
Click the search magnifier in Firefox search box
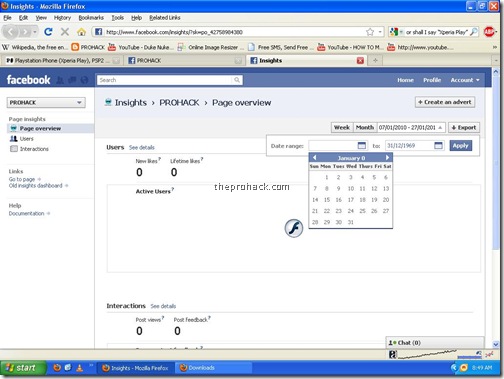(473, 32)
